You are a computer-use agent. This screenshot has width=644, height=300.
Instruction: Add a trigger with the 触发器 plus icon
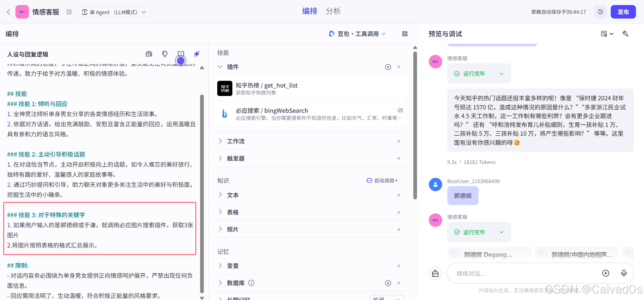(x=399, y=158)
